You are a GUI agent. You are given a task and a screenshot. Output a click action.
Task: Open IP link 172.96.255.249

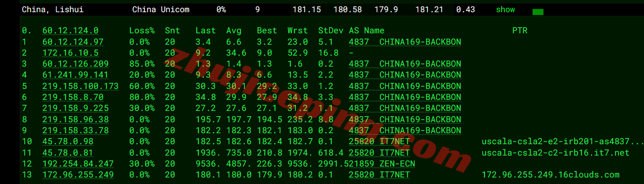pyautogui.click(x=78, y=175)
